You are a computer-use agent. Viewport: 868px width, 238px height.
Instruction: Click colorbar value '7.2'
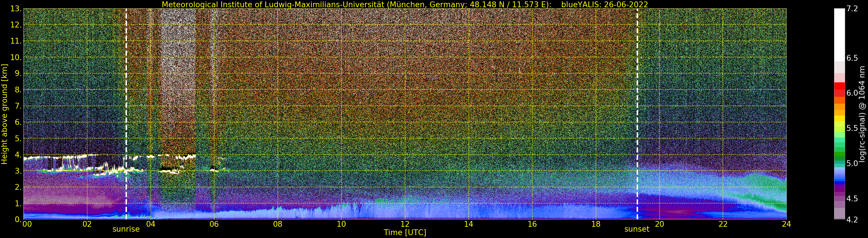coord(852,9)
